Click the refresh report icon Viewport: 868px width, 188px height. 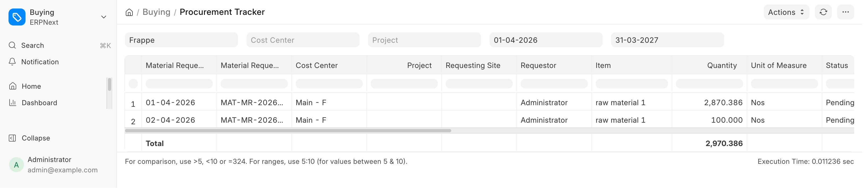(x=823, y=12)
